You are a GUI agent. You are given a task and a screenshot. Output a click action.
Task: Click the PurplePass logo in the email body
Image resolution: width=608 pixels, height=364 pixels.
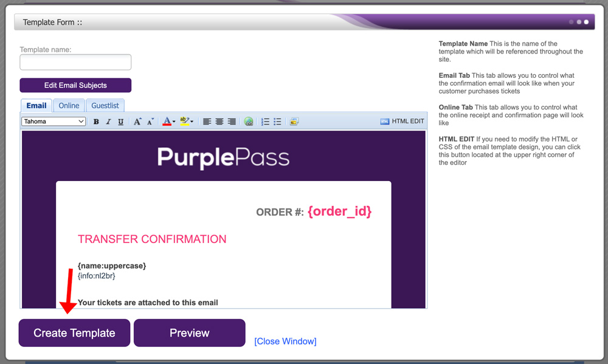point(223,157)
